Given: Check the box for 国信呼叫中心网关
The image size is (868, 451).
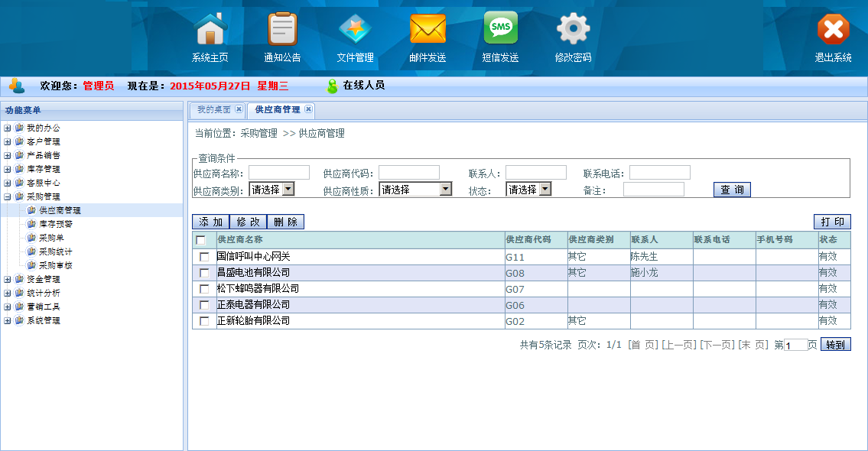Looking at the screenshot, I should 204,257.
